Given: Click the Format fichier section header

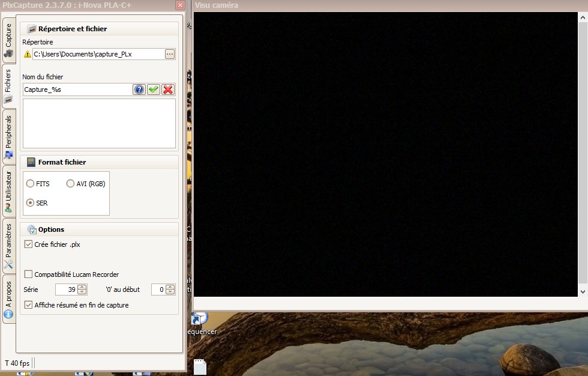Looking at the screenshot, I should tap(100, 162).
